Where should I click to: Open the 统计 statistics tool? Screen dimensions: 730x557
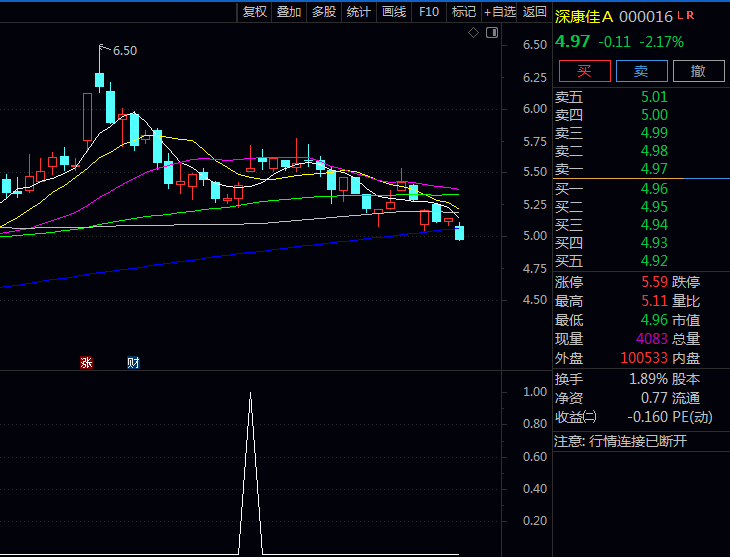click(x=358, y=12)
